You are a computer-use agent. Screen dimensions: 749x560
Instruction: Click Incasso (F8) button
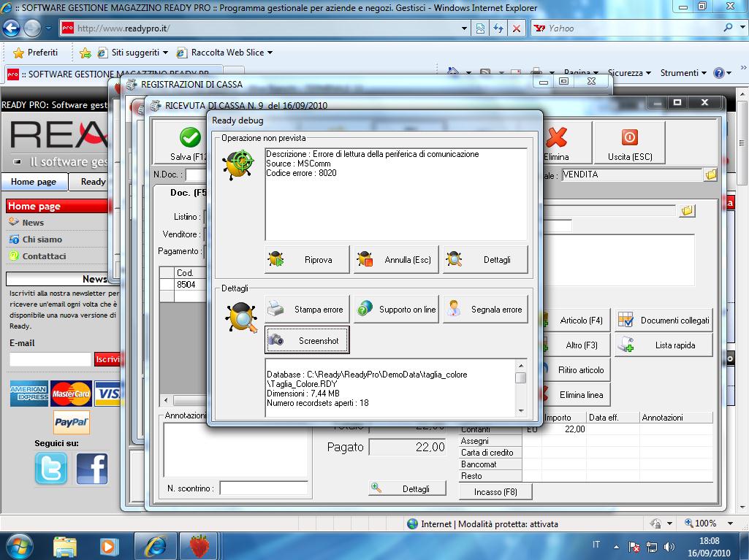pos(495,491)
